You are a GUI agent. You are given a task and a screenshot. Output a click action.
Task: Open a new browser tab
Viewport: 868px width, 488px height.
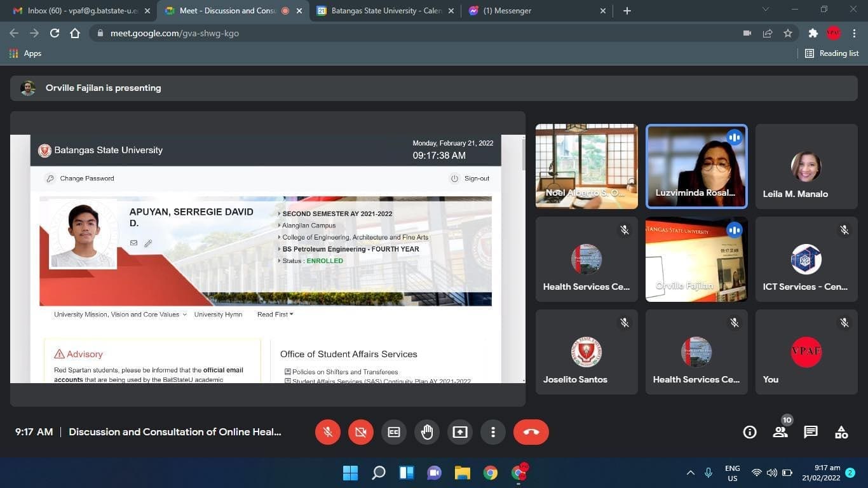click(627, 11)
